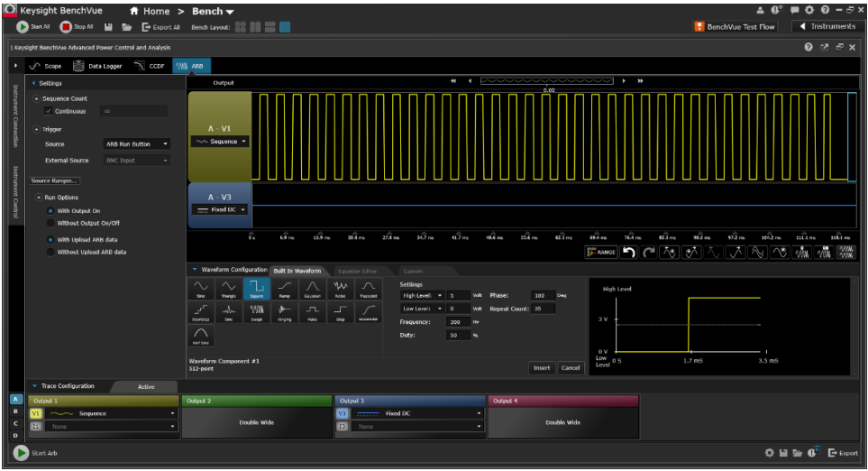Select Without Output On/Off radio button
868x471 pixels.
[x=50, y=223]
